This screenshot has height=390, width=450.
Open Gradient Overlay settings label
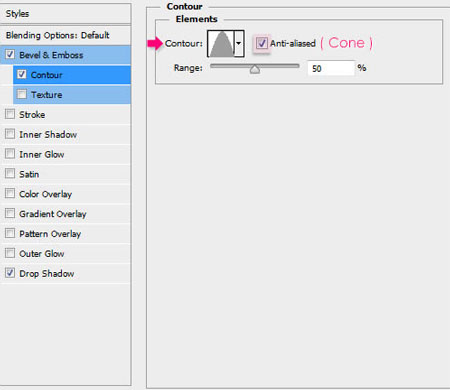point(53,214)
